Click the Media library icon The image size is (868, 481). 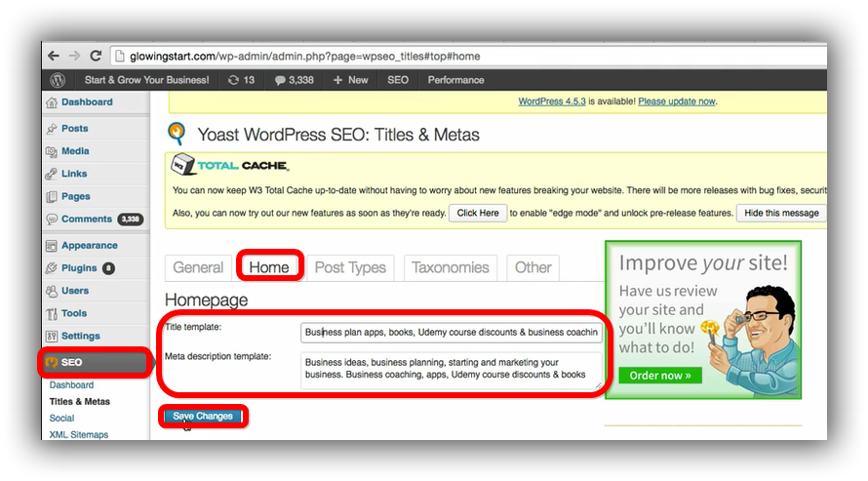tap(52, 151)
